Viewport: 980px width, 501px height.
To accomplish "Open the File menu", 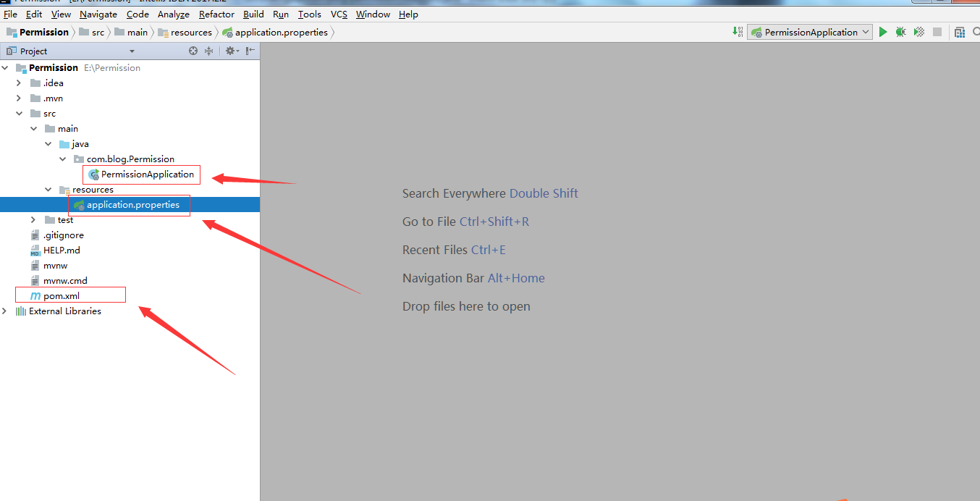I will (x=10, y=14).
